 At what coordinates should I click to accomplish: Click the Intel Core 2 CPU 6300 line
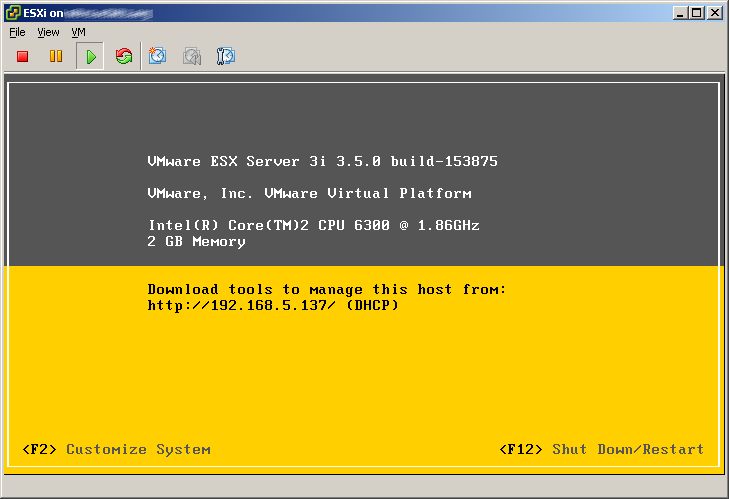coord(314,225)
